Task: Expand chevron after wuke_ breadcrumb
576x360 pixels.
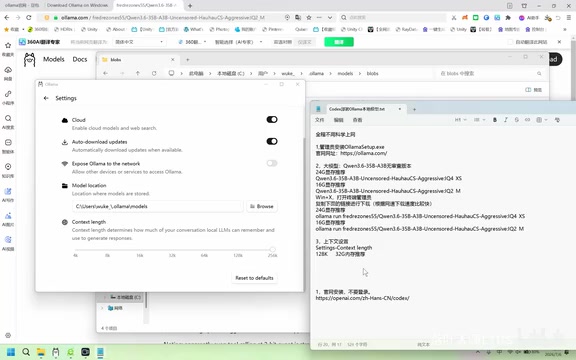Action: pyautogui.click(x=301, y=73)
